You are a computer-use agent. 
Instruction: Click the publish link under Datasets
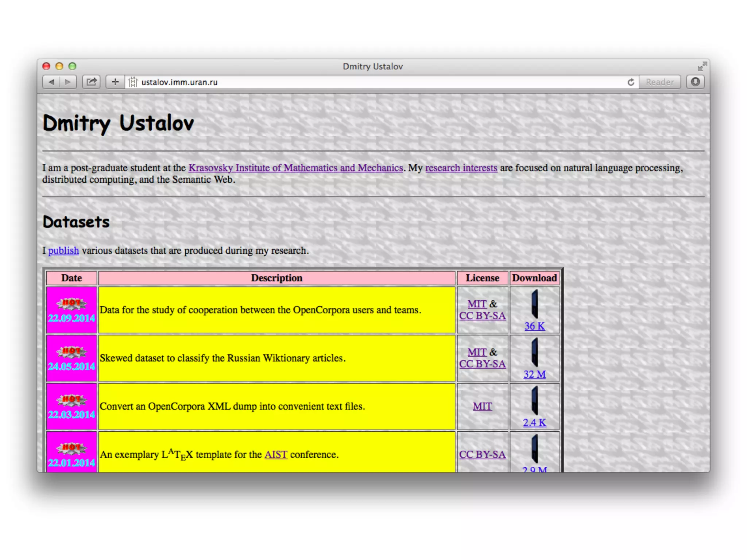point(63,251)
